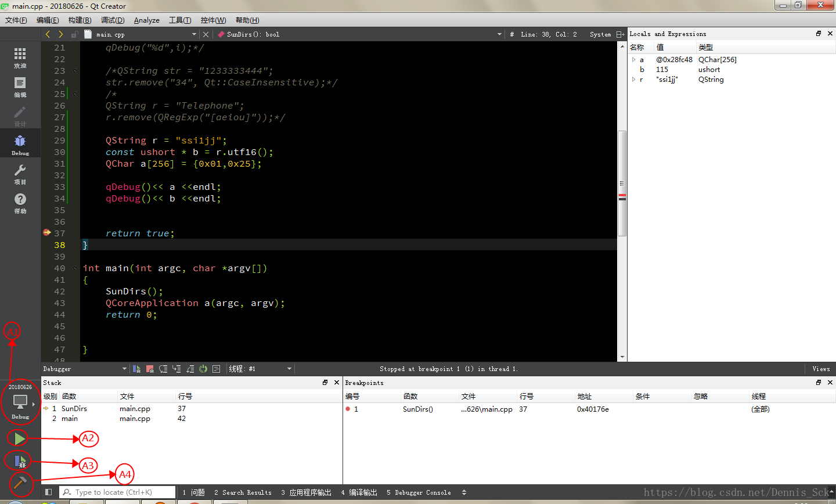836x504 pixels.
Task: Open the SunDirs(): bool symbol dropdown
Action: (360, 34)
